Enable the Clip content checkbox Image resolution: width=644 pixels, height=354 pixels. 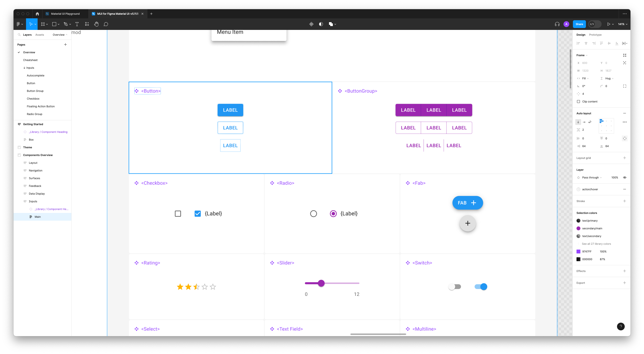tap(578, 102)
